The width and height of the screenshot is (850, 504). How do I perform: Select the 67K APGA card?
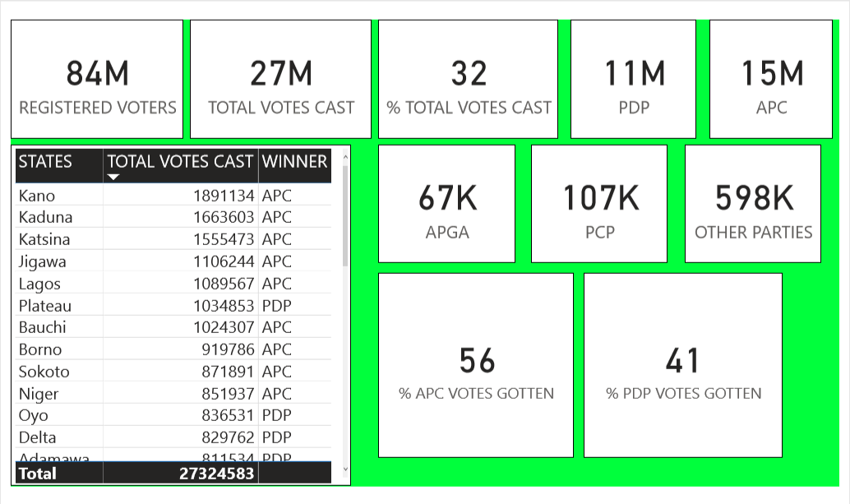click(x=446, y=204)
